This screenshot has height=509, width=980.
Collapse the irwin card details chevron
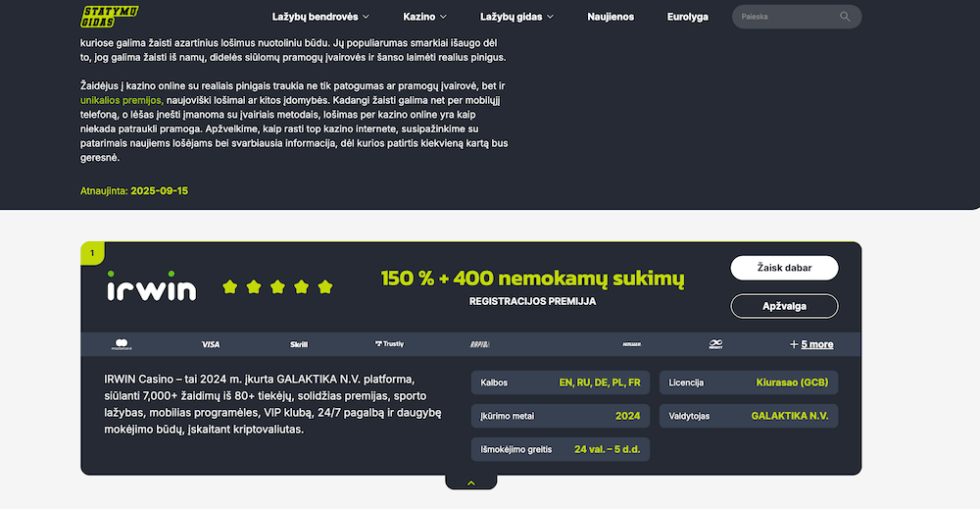click(471, 483)
